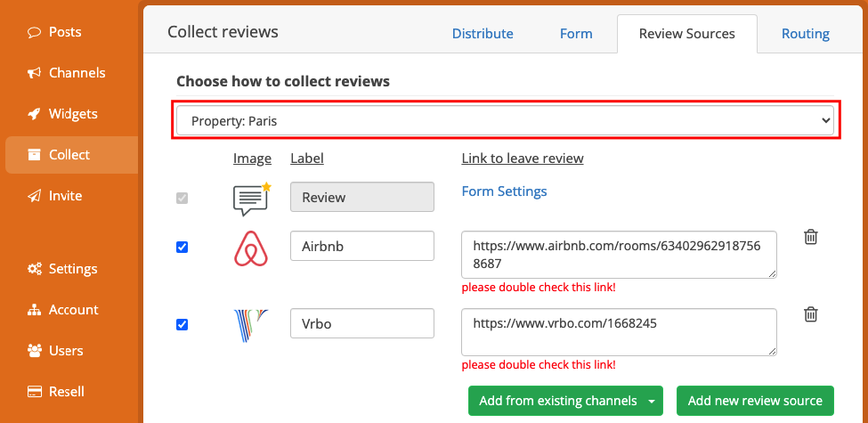The width and height of the screenshot is (868, 423).
Task: Open the Form tab
Action: 576,34
